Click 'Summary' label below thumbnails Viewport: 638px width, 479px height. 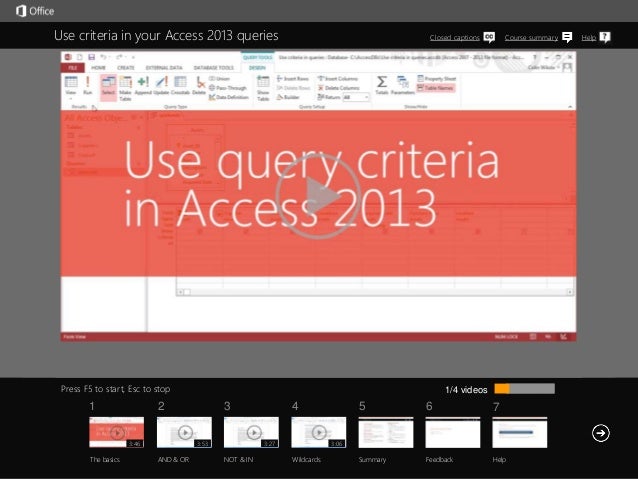(372, 459)
